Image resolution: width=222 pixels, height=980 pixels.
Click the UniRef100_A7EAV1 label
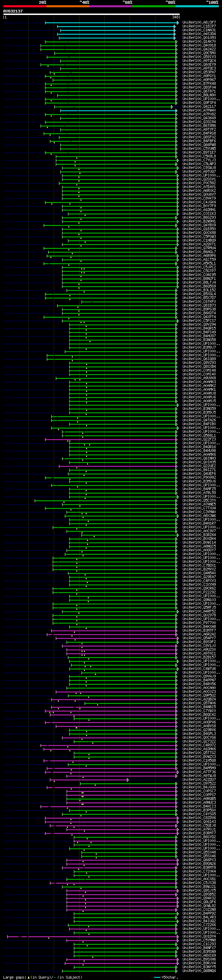click(x=199, y=187)
